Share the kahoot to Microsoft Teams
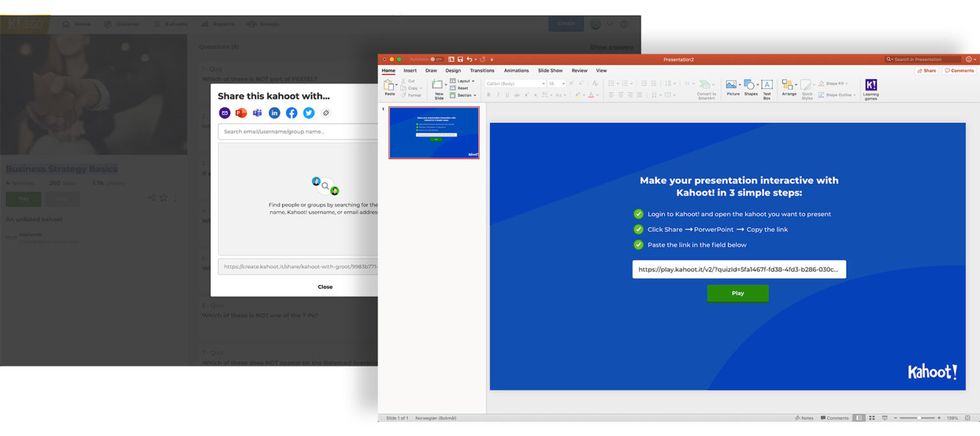Viewport: 980px width, 436px height. point(258,112)
